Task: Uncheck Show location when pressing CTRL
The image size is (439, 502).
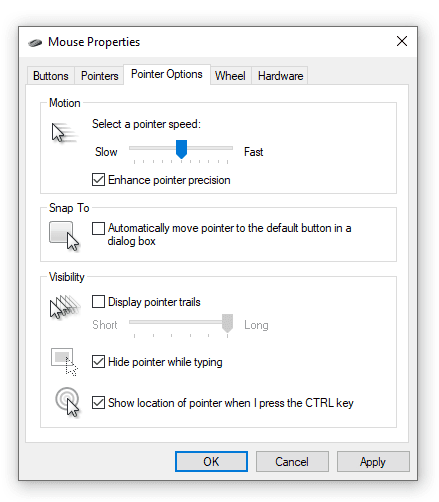Action: (x=98, y=403)
